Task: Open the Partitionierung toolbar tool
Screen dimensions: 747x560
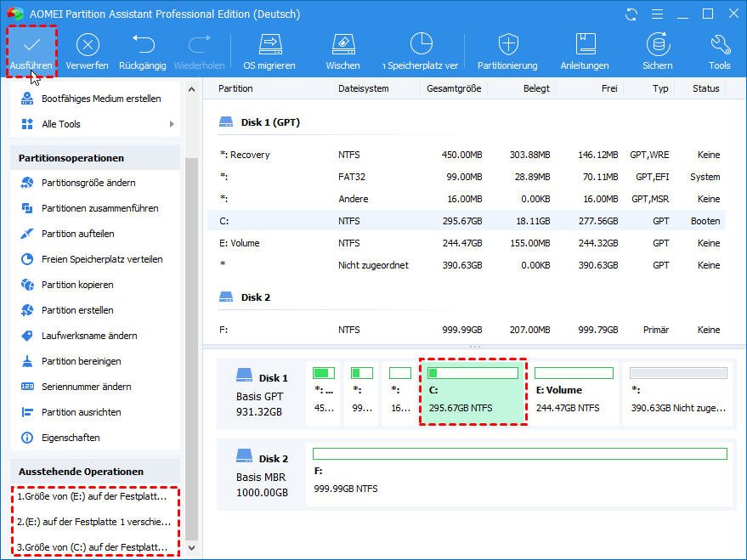Action: 508,51
